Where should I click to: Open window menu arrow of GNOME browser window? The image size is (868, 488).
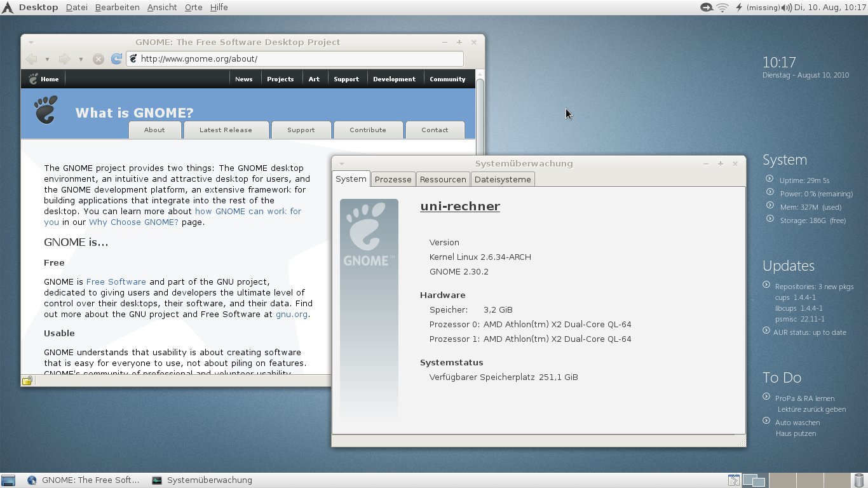pyautogui.click(x=31, y=43)
